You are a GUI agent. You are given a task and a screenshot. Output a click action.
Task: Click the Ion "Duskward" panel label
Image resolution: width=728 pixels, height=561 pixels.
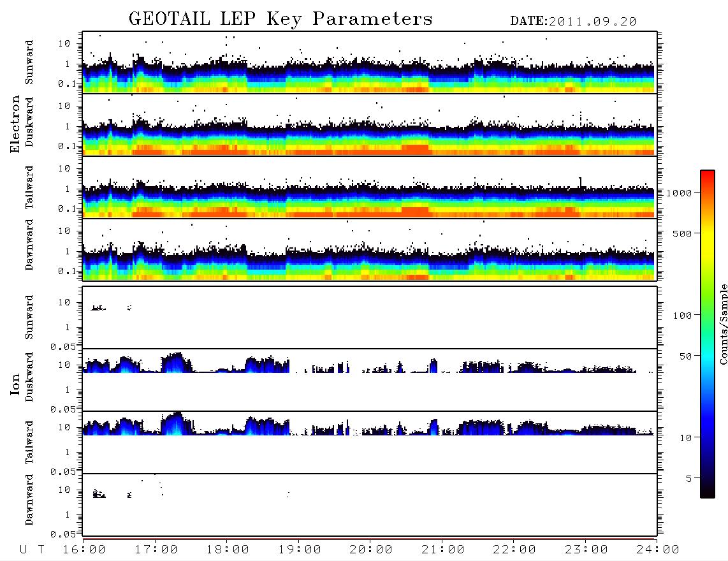pyautogui.click(x=29, y=377)
